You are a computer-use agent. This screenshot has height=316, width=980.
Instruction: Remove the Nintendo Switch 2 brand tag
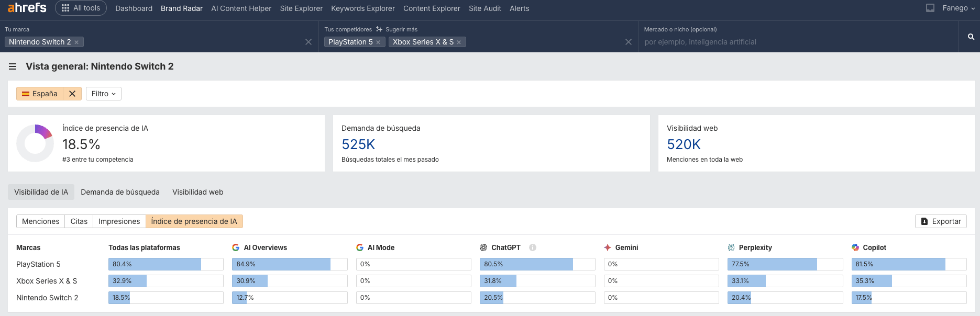(x=76, y=42)
